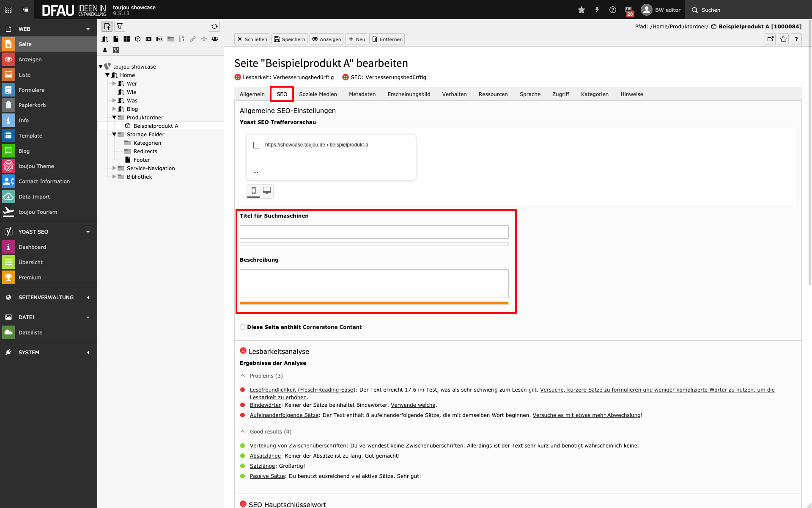The image size is (812, 508).
Task: Click the Titel für Suchmaschinen input field
Action: point(374,232)
